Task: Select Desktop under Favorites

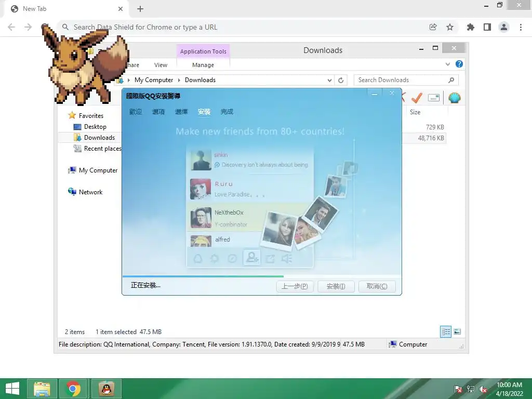Action: 95,127
